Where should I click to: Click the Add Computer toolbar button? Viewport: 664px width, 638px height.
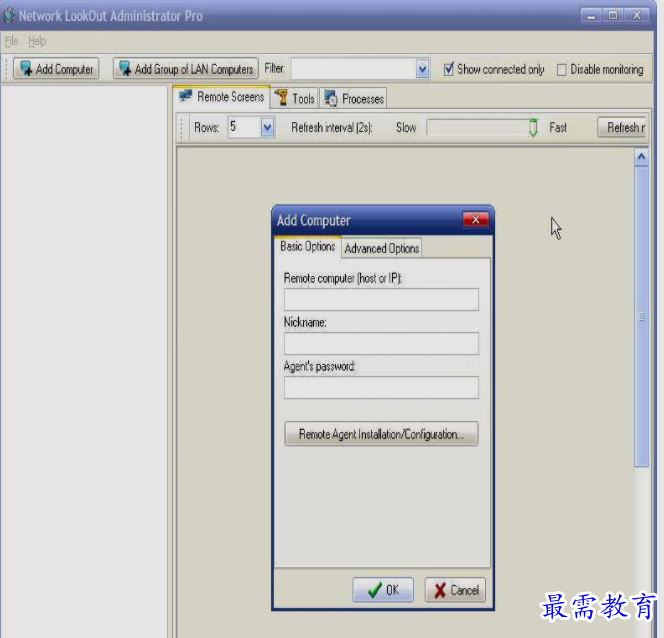(x=56, y=69)
